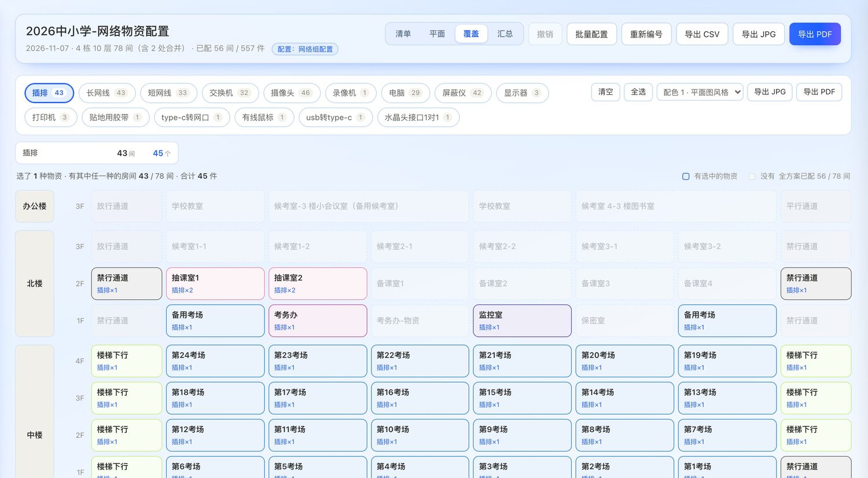Open the 配色 1 · 平面图风格 dropdown
Screen dimensions: 868x478
point(700,92)
